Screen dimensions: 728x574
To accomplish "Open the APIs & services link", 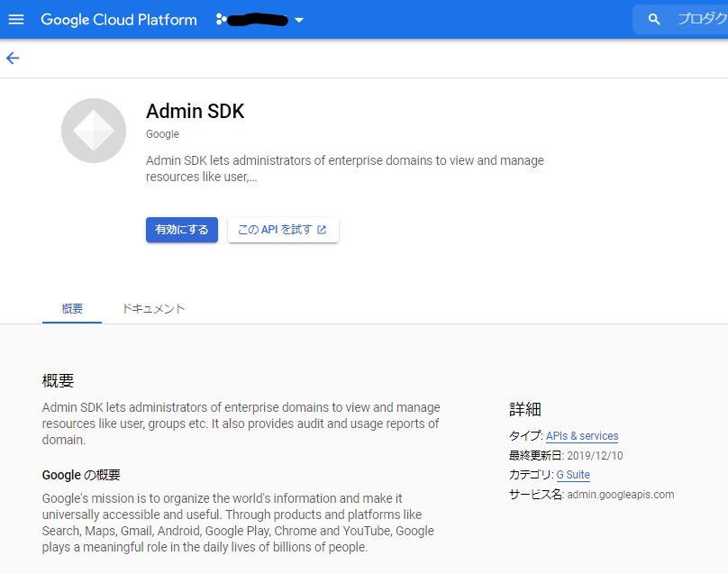I will 582,436.
